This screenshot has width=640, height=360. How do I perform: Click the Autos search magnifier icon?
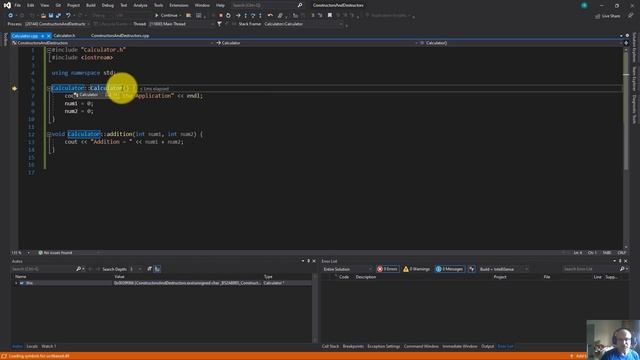coord(78,269)
